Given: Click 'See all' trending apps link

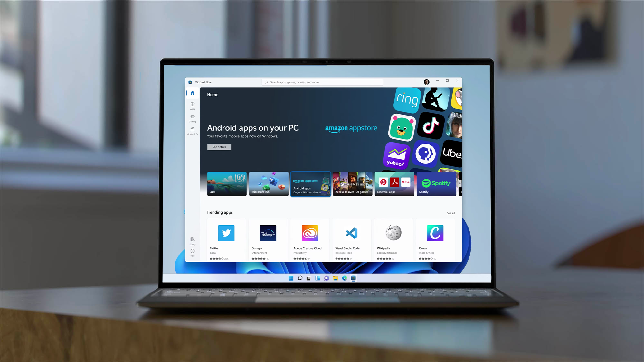Looking at the screenshot, I should (451, 213).
